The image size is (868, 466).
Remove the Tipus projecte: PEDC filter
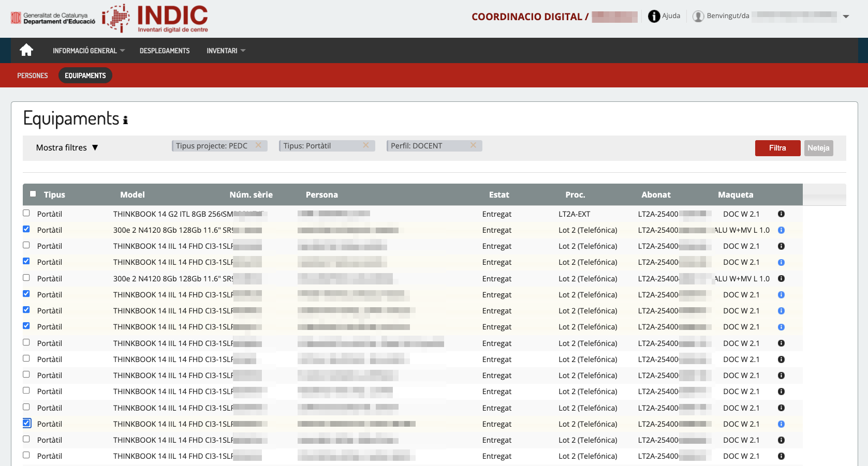coord(258,145)
